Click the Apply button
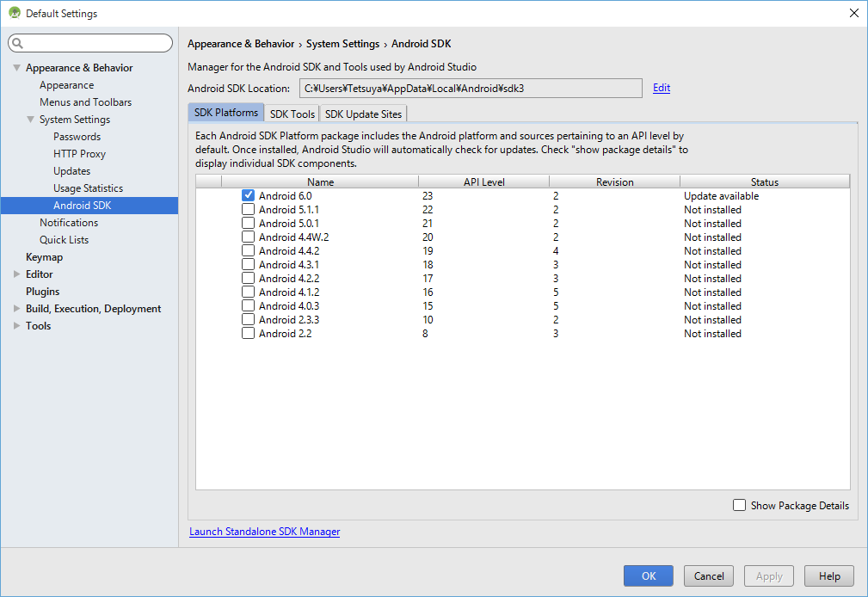 coord(769,576)
